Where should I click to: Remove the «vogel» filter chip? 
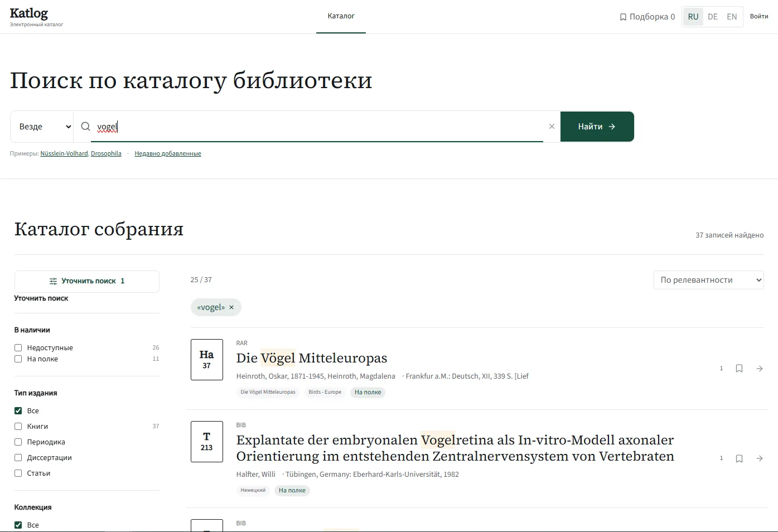coord(231,307)
